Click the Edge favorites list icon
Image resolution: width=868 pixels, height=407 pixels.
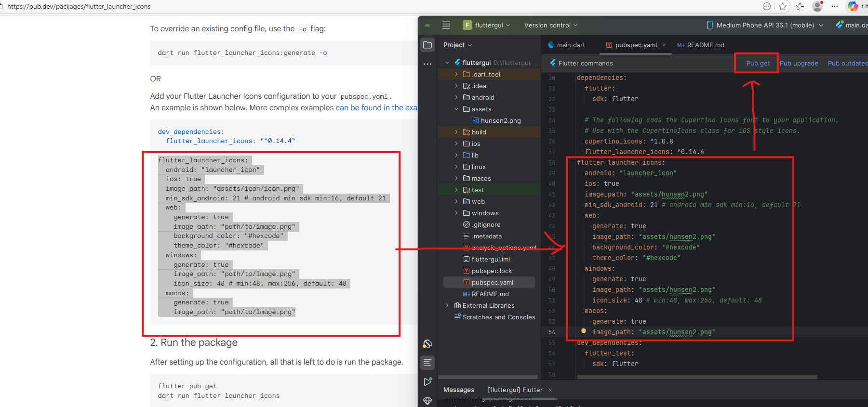coord(800,6)
